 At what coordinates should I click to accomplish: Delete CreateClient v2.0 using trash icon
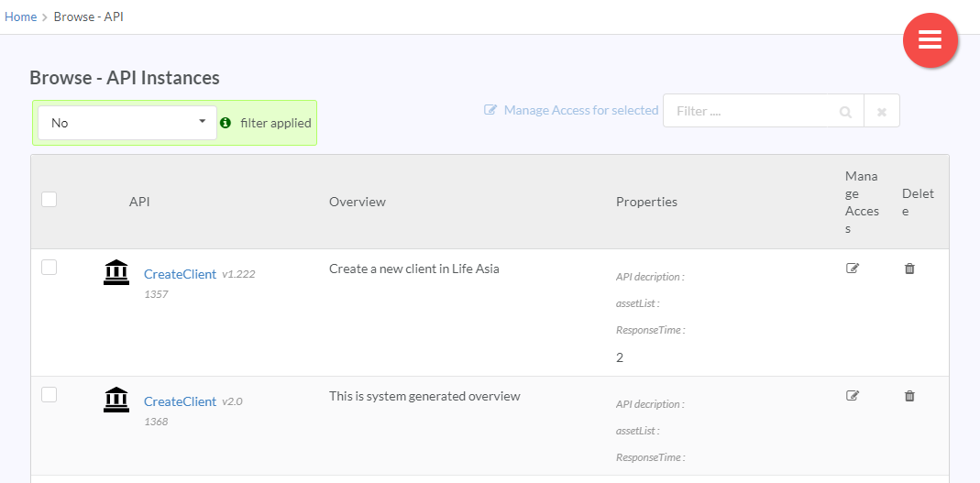tap(909, 396)
